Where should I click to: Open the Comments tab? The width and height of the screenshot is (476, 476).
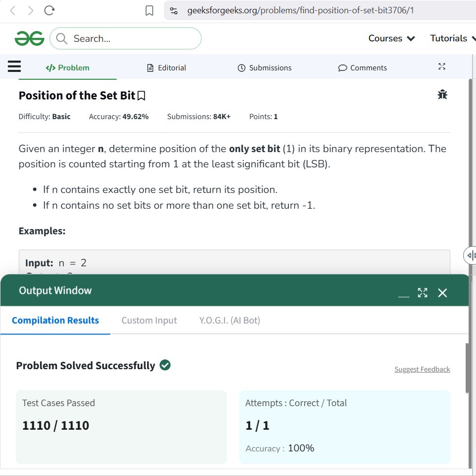click(362, 68)
